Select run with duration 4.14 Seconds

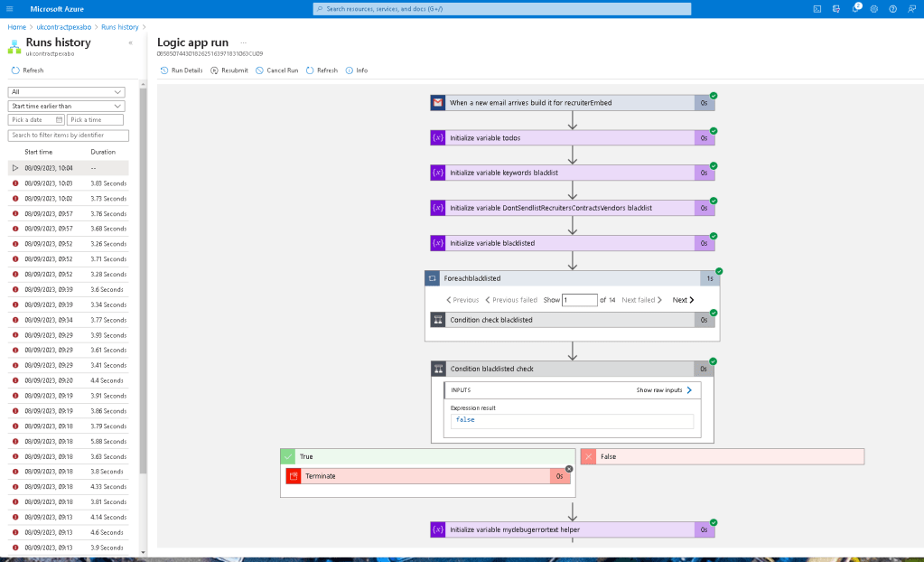coord(69,517)
